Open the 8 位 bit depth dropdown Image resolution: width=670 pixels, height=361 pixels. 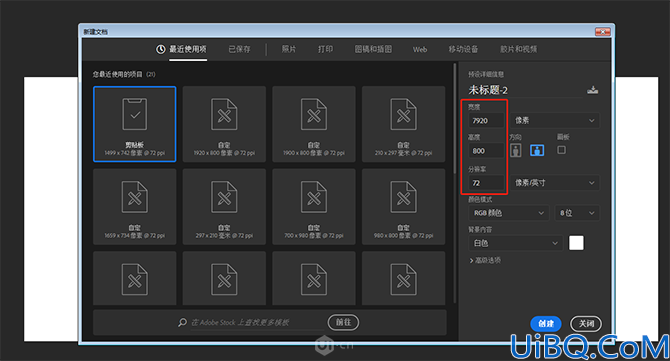click(577, 213)
